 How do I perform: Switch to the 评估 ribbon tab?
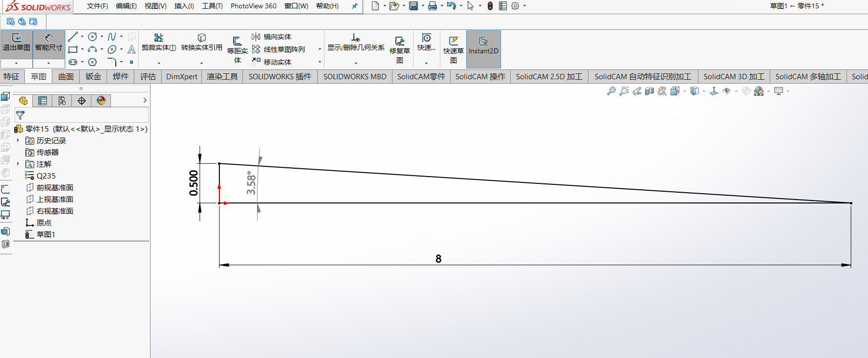click(x=148, y=76)
